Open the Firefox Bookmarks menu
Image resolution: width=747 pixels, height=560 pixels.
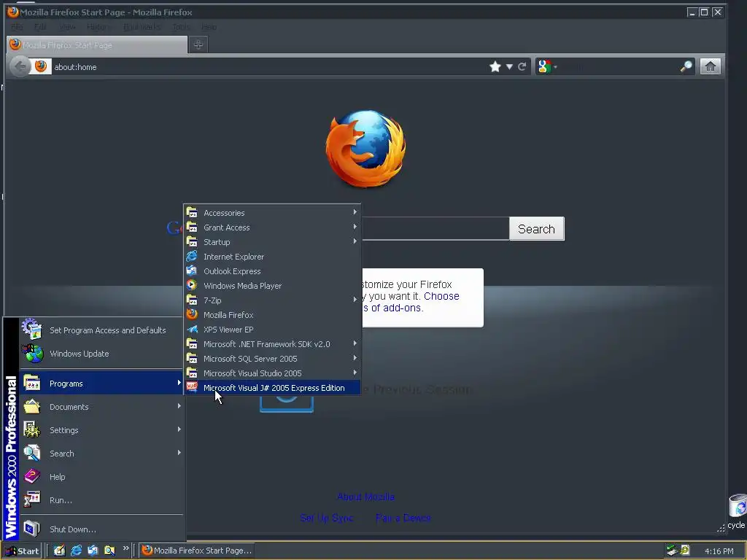click(x=142, y=27)
